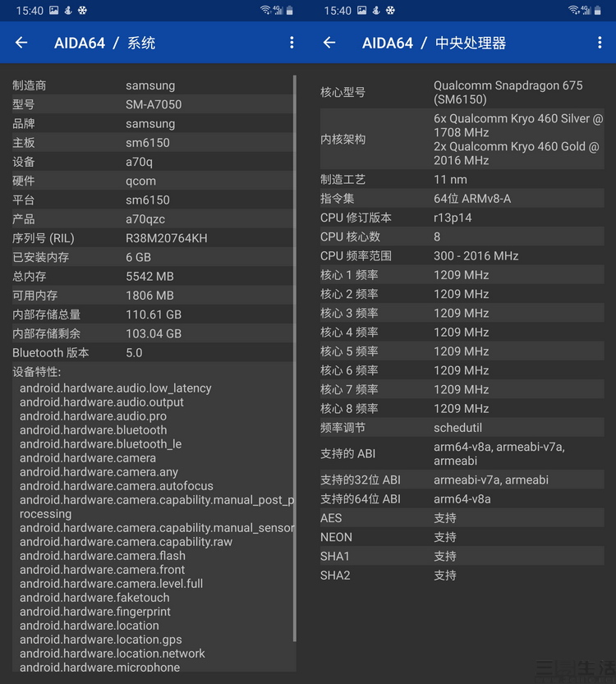Click android.hardware.location.gps entry
This screenshot has width=616, height=684.
tap(101, 640)
